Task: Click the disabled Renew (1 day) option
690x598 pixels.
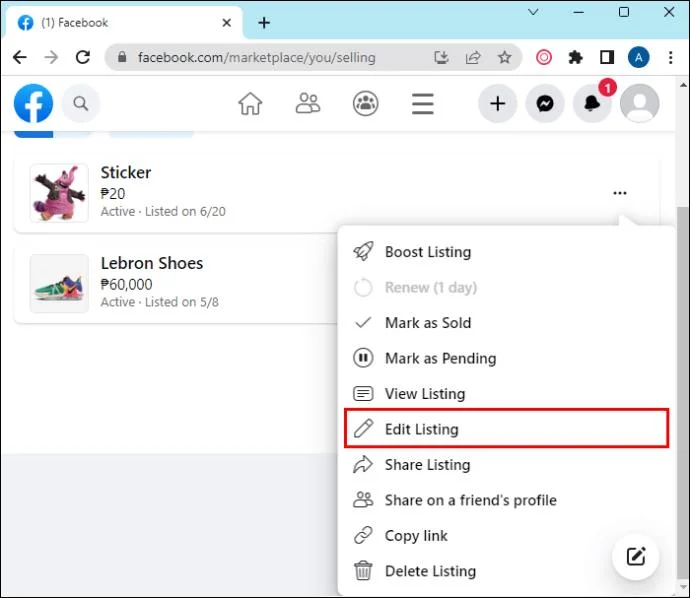Action: 506,287
